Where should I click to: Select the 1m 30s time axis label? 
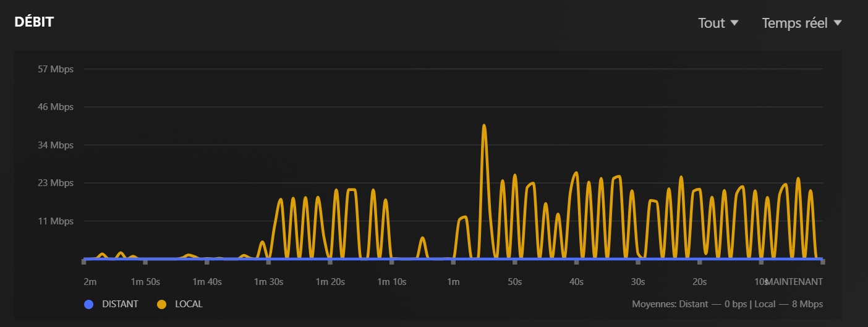pyautogui.click(x=268, y=282)
